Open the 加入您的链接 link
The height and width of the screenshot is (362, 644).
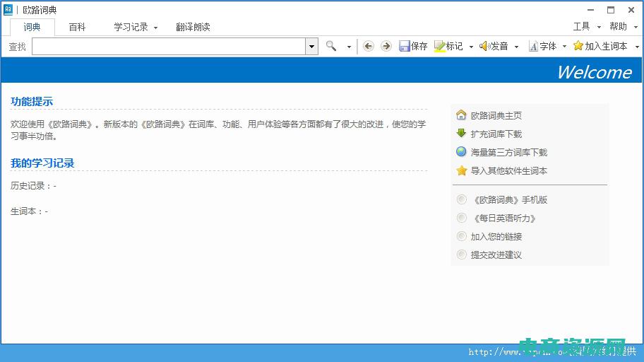point(496,237)
